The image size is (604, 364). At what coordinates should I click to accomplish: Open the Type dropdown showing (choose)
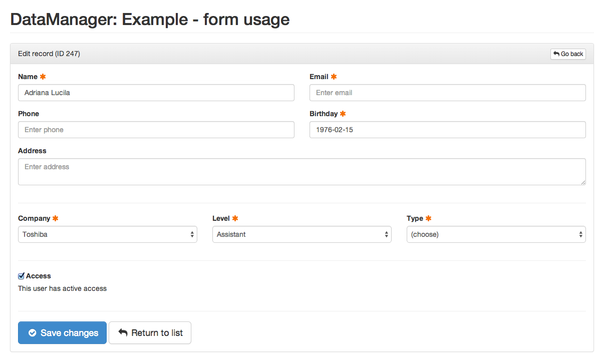click(x=496, y=234)
